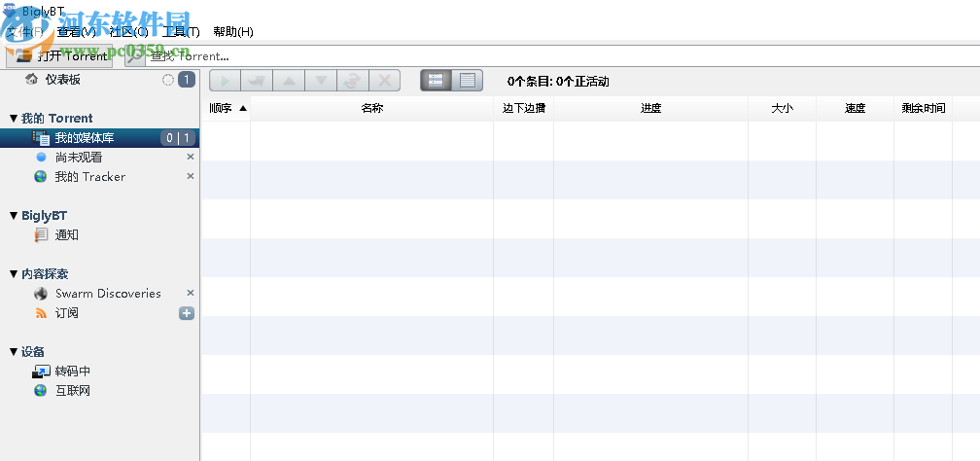Open the 社区(C) menu
The height and width of the screenshot is (461, 980).
click(x=128, y=31)
